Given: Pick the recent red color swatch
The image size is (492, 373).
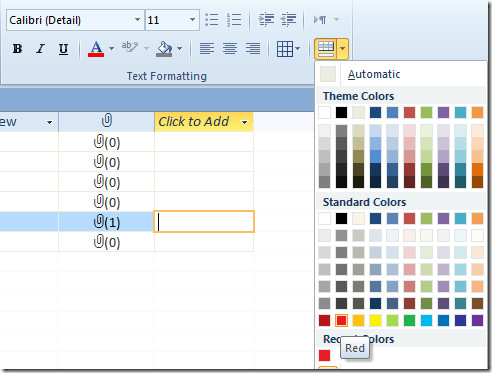Looking at the screenshot, I should pyautogui.click(x=324, y=355).
